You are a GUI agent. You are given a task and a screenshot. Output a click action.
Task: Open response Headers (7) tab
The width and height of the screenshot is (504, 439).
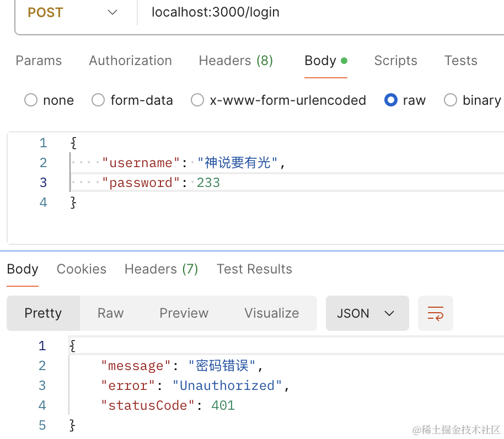(x=161, y=269)
